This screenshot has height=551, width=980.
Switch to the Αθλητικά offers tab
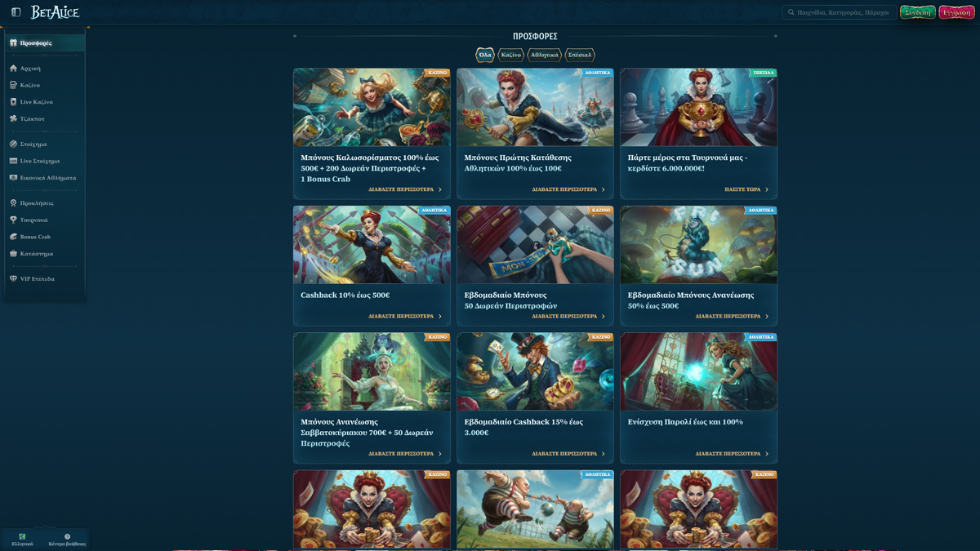click(x=544, y=55)
